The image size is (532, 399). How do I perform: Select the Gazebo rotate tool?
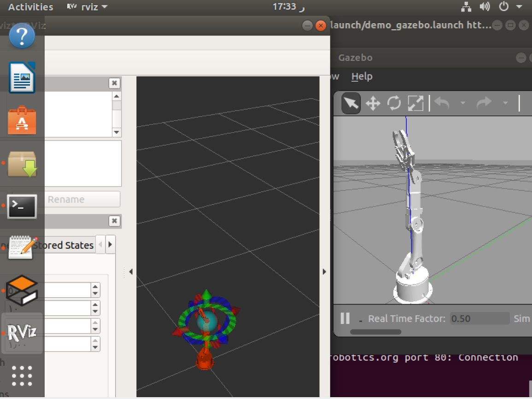394,103
